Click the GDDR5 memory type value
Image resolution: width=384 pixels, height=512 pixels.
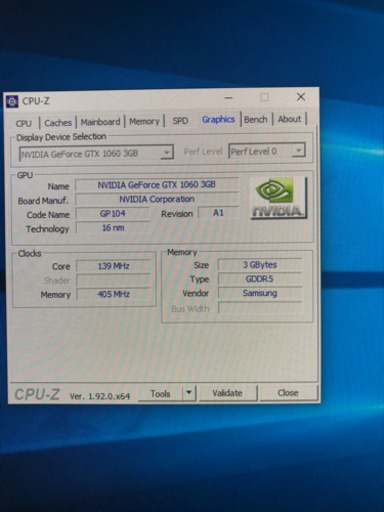(260, 279)
